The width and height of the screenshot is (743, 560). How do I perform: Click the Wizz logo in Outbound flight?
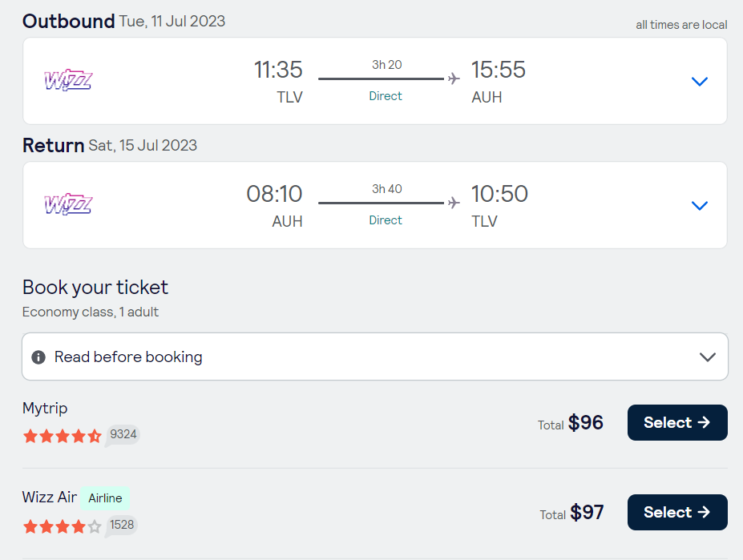(68, 80)
